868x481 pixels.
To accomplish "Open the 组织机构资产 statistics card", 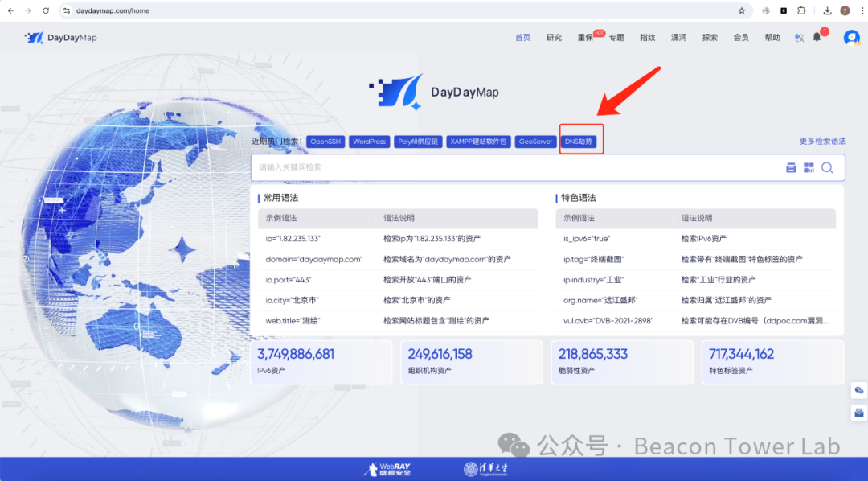I will pos(472,362).
